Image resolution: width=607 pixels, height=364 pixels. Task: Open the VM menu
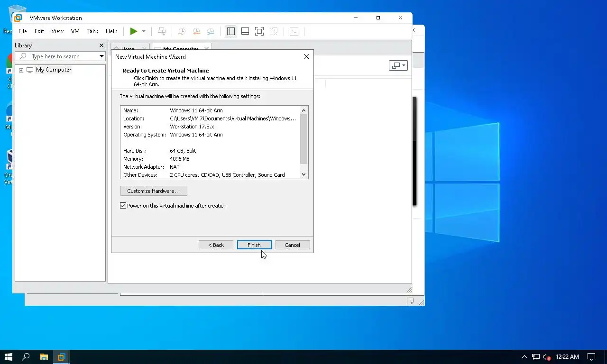click(x=75, y=31)
